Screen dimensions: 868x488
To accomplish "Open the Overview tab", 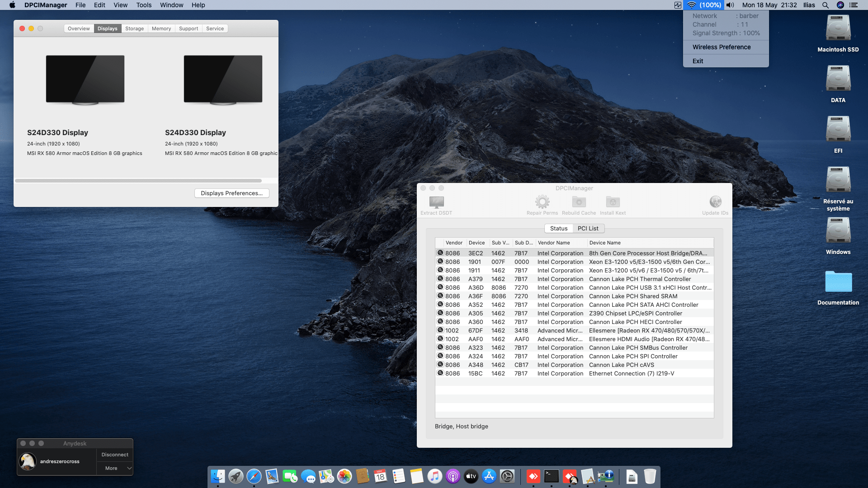I will 79,28.
